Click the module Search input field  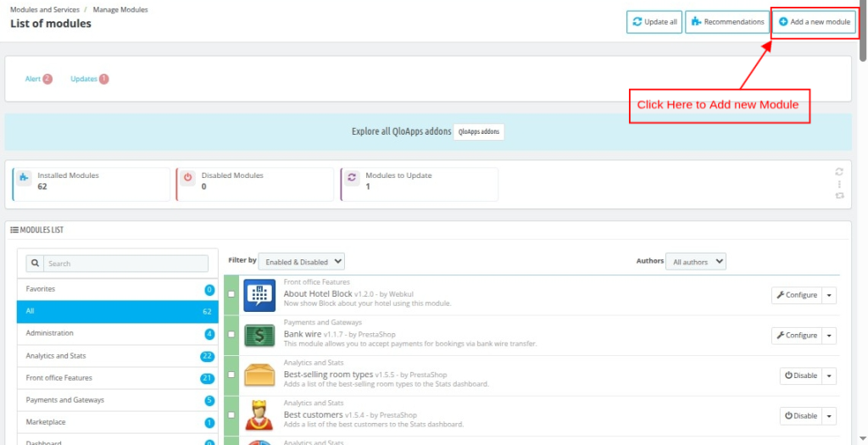click(126, 264)
